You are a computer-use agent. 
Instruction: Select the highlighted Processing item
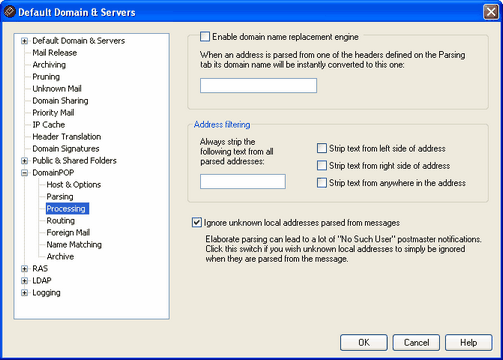pyautogui.click(x=66, y=209)
